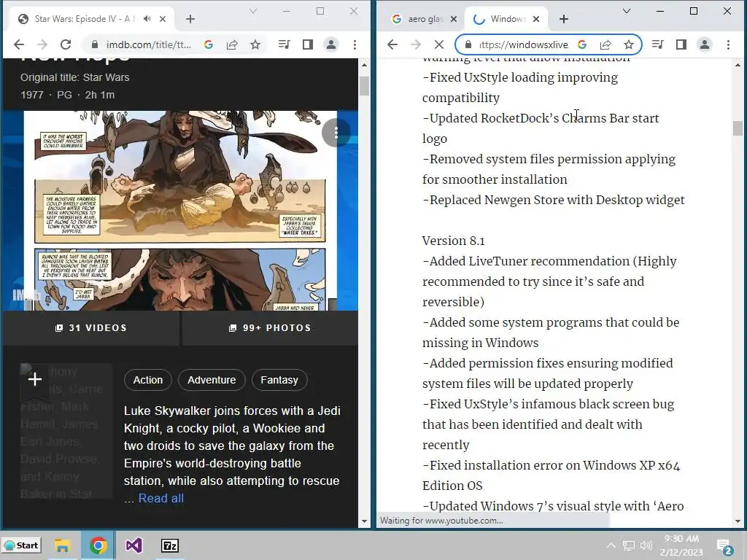747x560 pixels.
Task: Click Google icon in IMDb address bar
Action: (x=208, y=44)
